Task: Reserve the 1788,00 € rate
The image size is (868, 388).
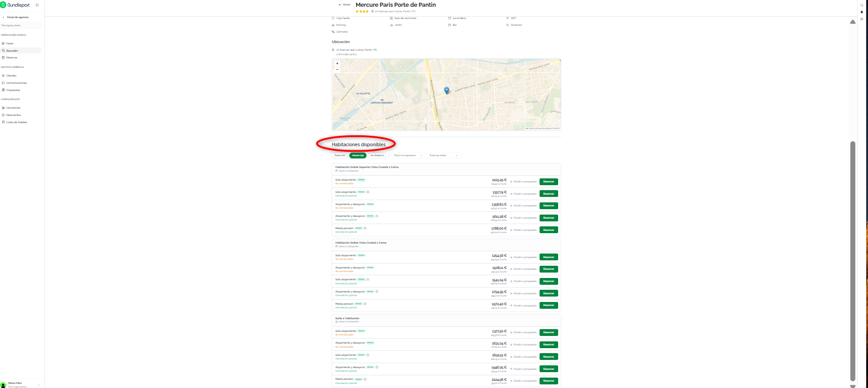Action: [x=549, y=230]
